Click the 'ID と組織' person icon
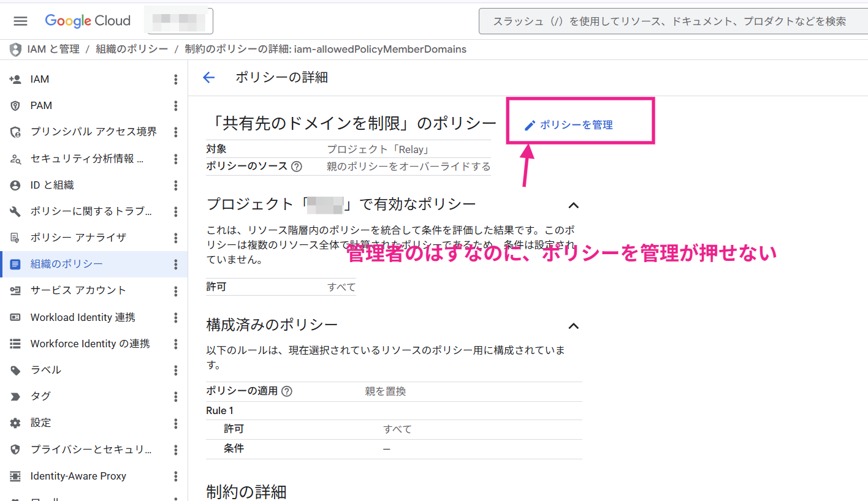 (x=16, y=185)
